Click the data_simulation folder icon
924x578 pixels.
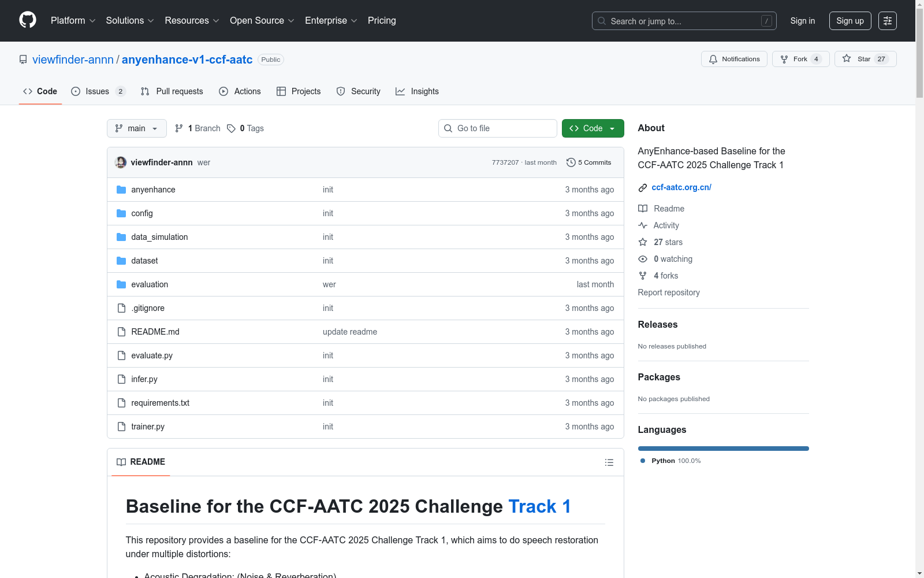click(121, 237)
